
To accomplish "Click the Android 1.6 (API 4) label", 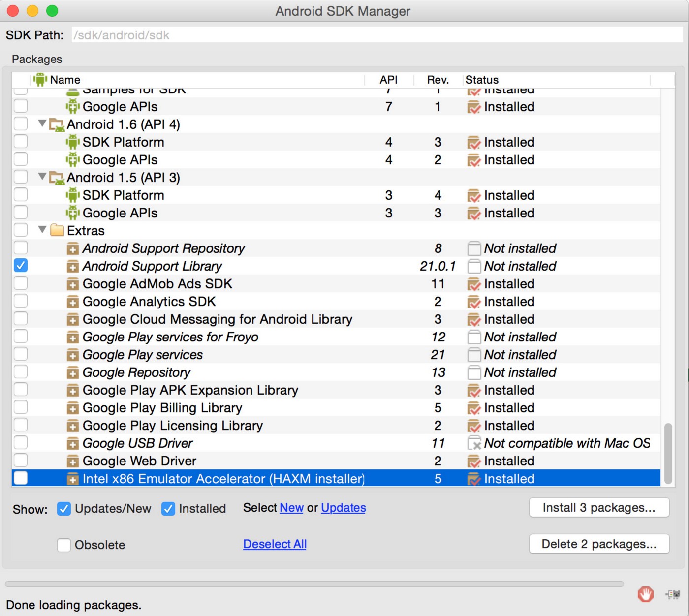I will [x=124, y=124].
